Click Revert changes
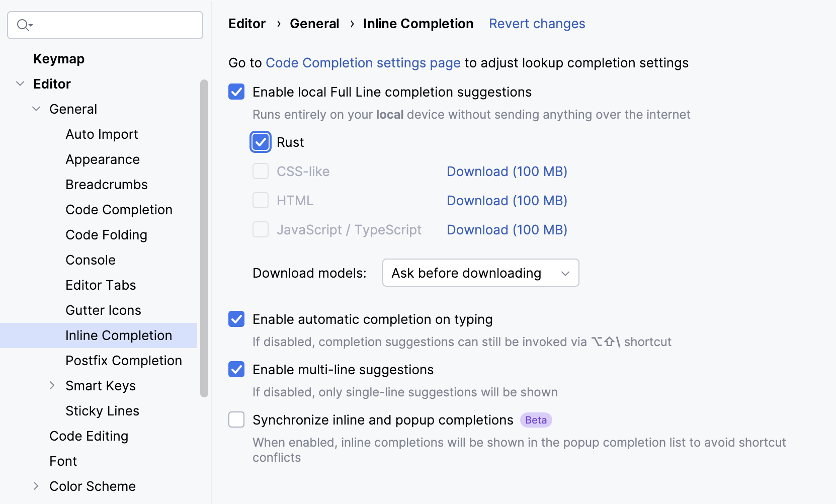 pos(537,23)
